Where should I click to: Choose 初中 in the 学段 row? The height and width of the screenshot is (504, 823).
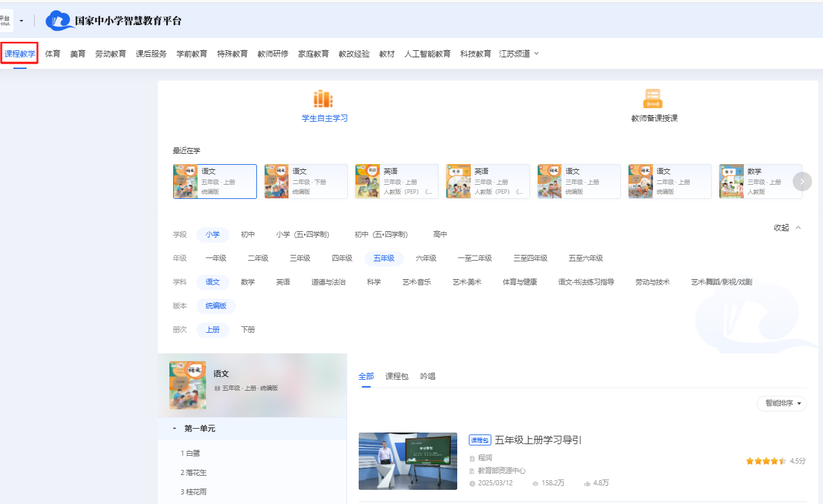tap(248, 234)
